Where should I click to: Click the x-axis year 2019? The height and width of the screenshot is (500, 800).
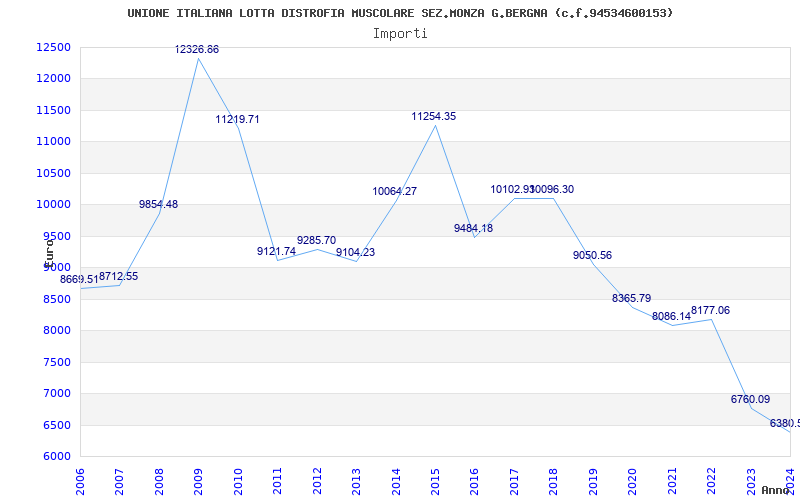click(x=593, y=482)
